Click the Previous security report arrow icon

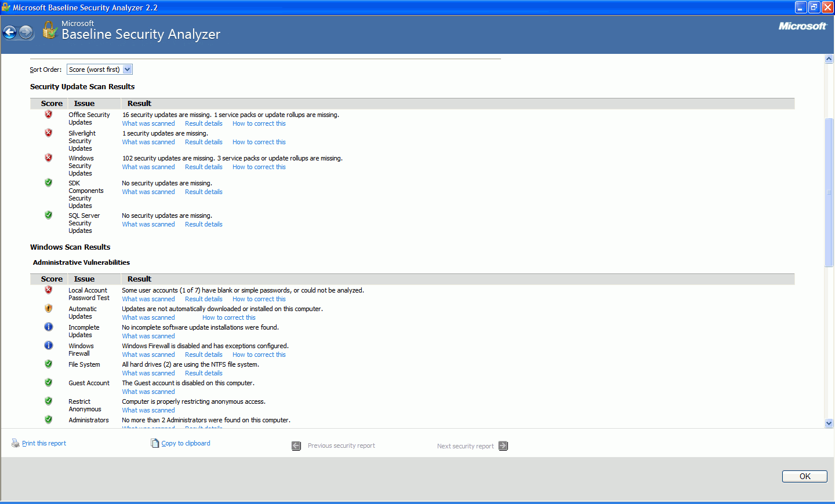pyautogui.click(x=296, y=445)
